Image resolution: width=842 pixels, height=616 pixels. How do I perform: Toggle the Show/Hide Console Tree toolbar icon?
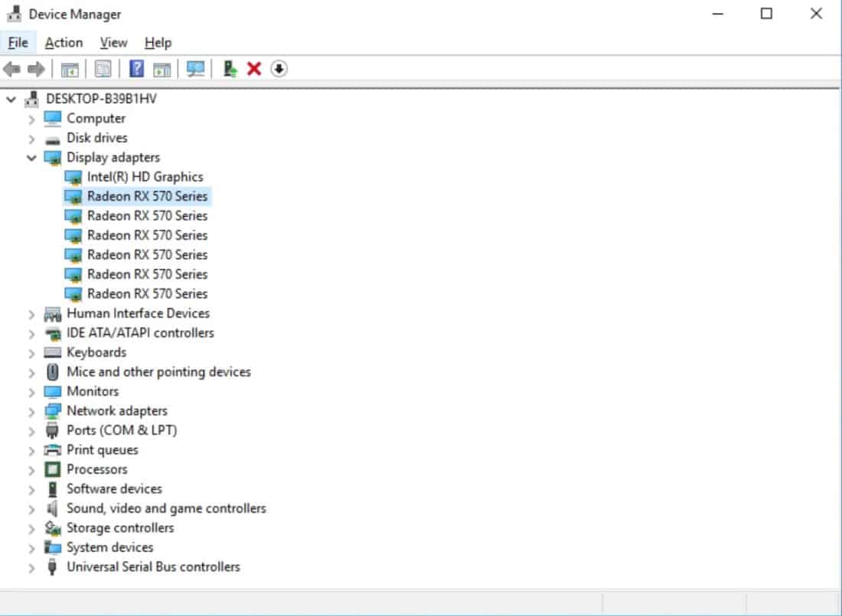pos(70,69)
